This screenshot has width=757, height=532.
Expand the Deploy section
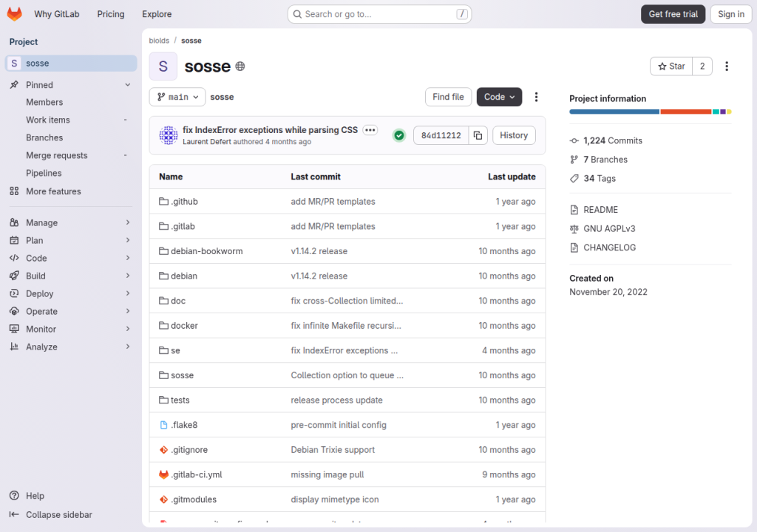coord(70,294)
